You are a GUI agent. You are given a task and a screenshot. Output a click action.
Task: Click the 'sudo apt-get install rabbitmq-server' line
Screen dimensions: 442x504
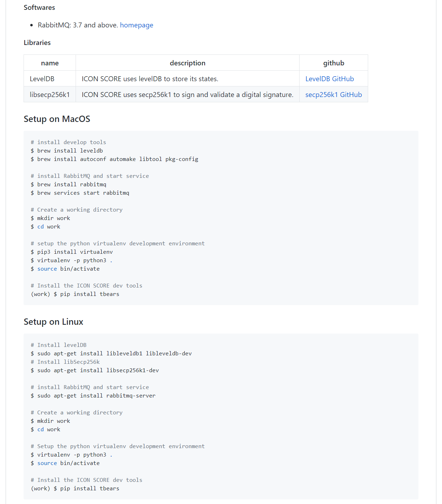pyautogui.click(x=93, y=395)
